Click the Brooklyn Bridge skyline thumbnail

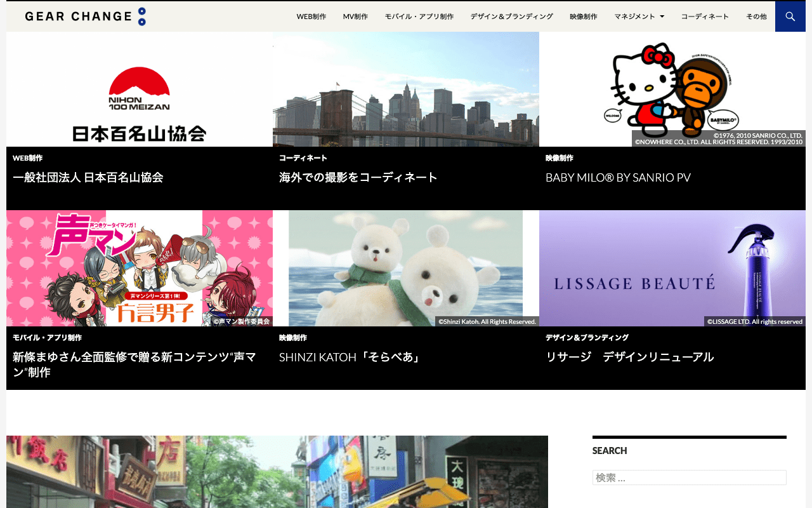tap(406, 90)
